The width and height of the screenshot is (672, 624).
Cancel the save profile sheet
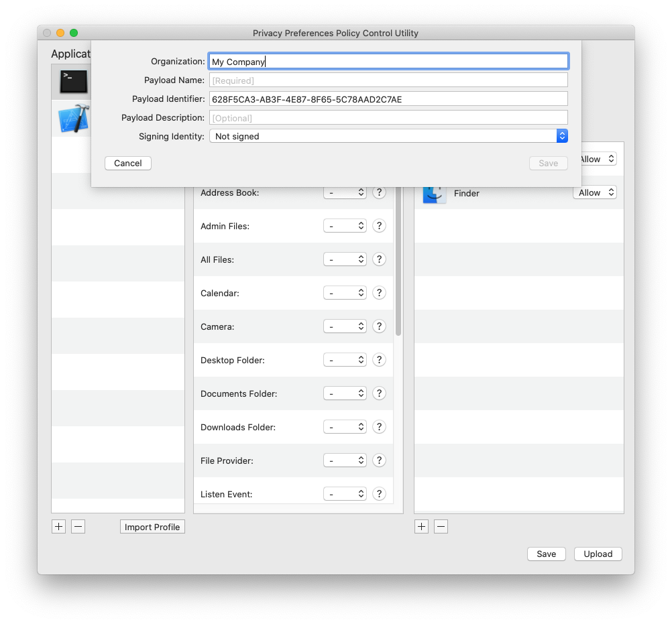127,163
